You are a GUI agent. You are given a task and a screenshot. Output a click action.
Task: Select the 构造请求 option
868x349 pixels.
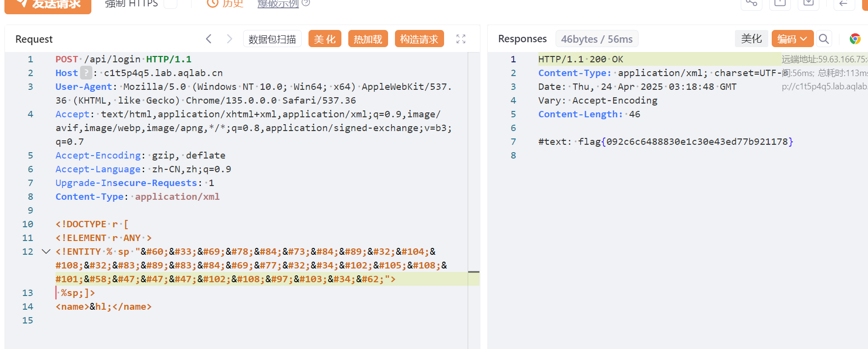(419, 39)
